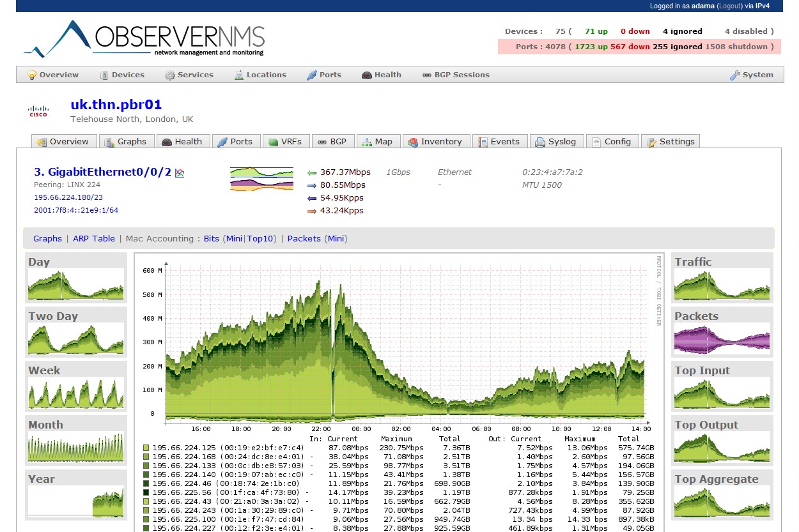Open the BGP Sessions menu
The width and height of the screenshot is (799, 532).
click(456, 75)
